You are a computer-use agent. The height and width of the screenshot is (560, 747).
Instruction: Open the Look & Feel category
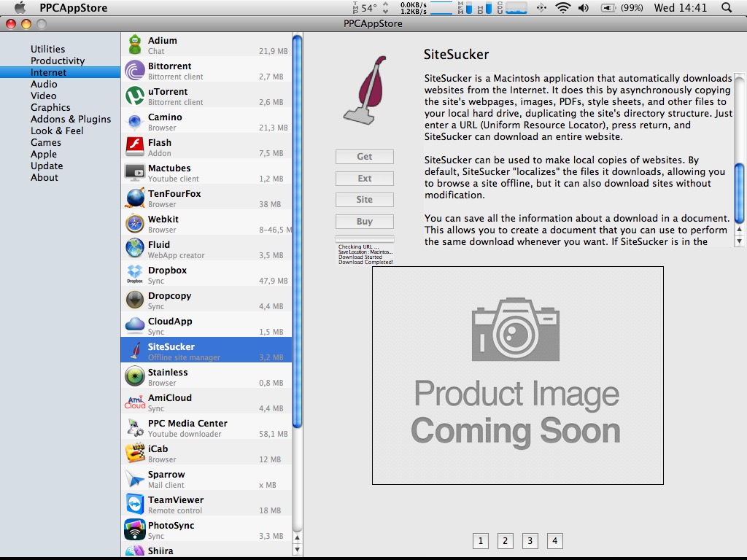[57, 131]
